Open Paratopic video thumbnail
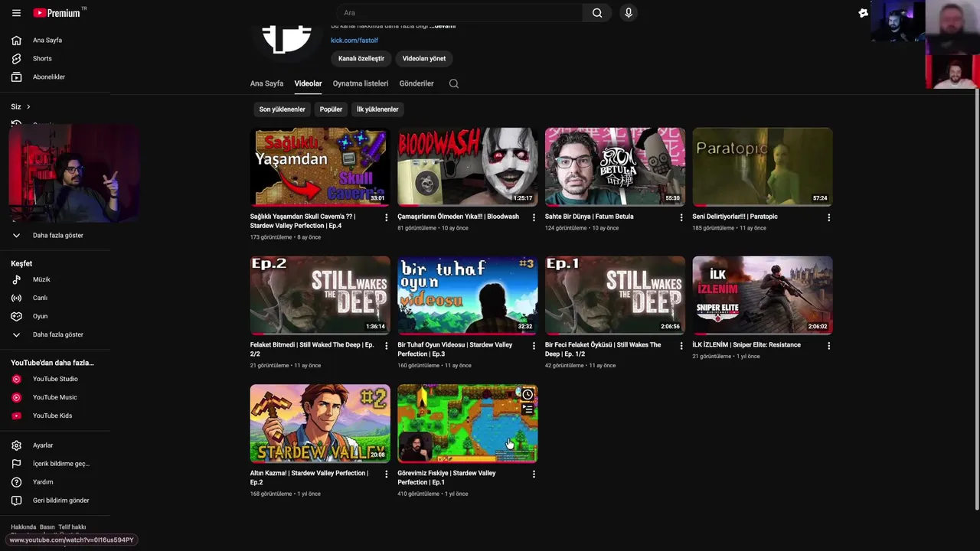The height and width of the screenshot is (551, 980). [763, 167]
